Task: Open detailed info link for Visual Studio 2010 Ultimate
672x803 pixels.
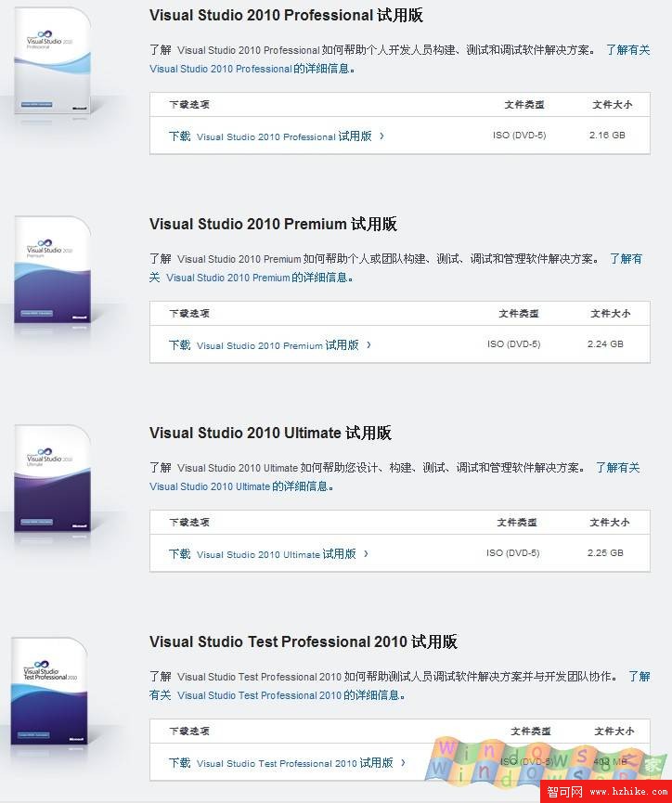Action: coord(241,486)
